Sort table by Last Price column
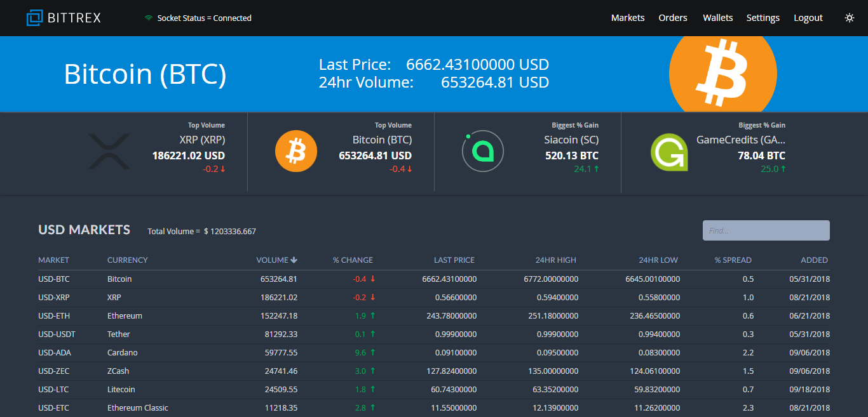Viewport: 868px width, 417px height. point(454,260)
